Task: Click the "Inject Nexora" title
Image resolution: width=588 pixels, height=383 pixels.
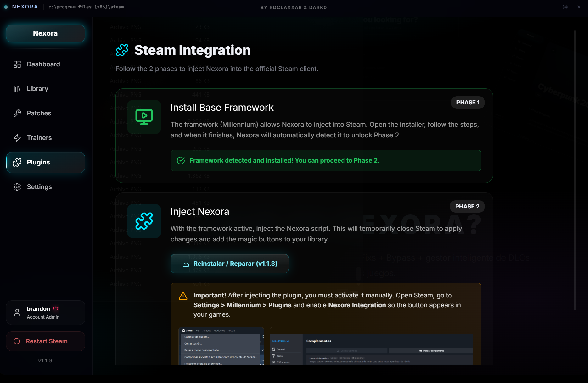Action: [200, 212]
